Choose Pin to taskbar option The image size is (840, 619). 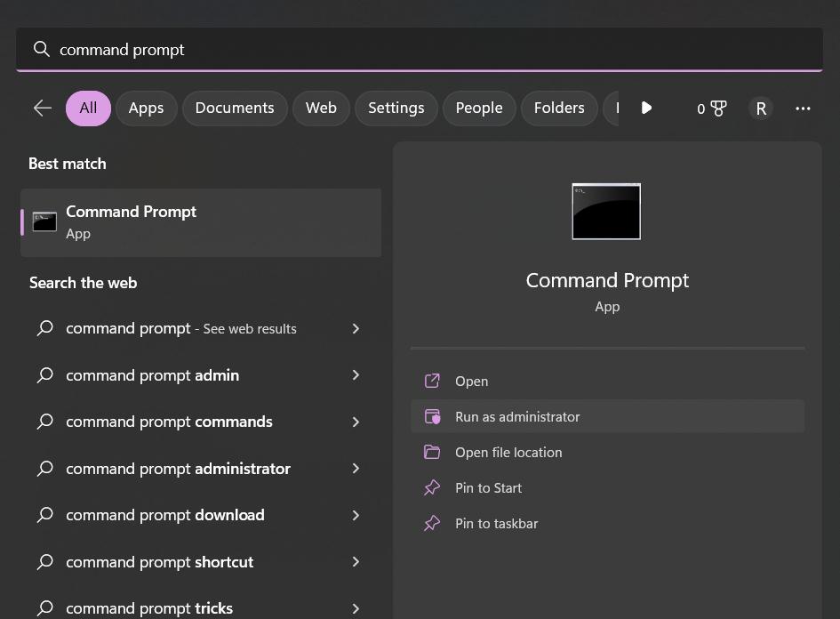click(x=496, y=524)
